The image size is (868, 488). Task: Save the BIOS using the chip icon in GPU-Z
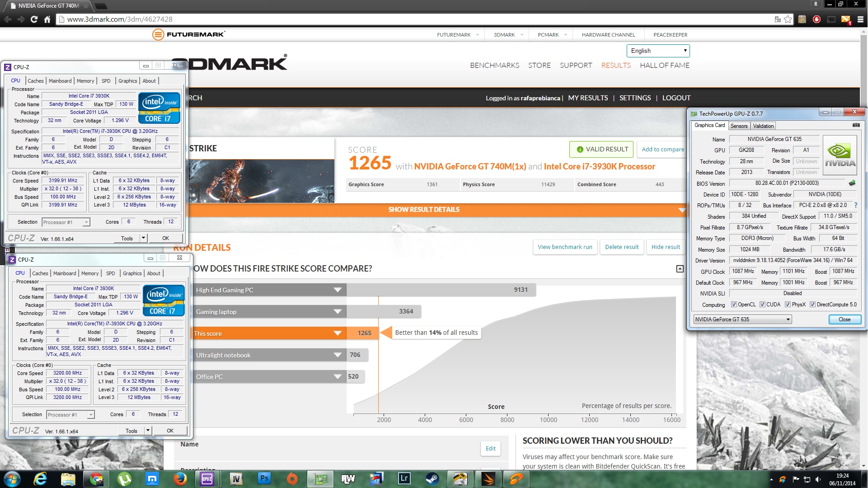click(852, 183)
